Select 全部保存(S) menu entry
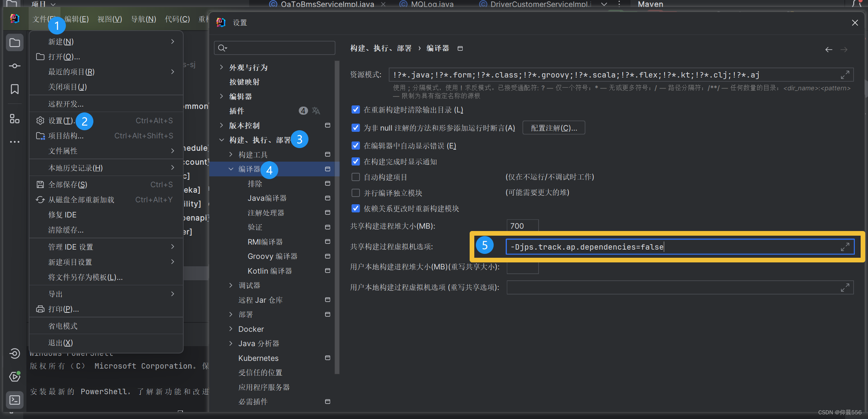Viewport: 868px width, 419px height. [x=106, y=184]
